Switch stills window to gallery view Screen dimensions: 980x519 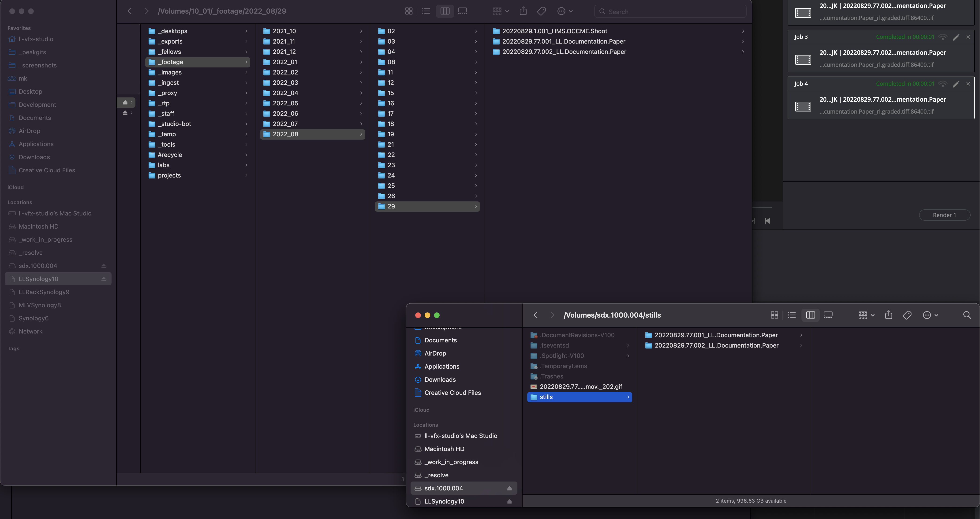point(828,315)
